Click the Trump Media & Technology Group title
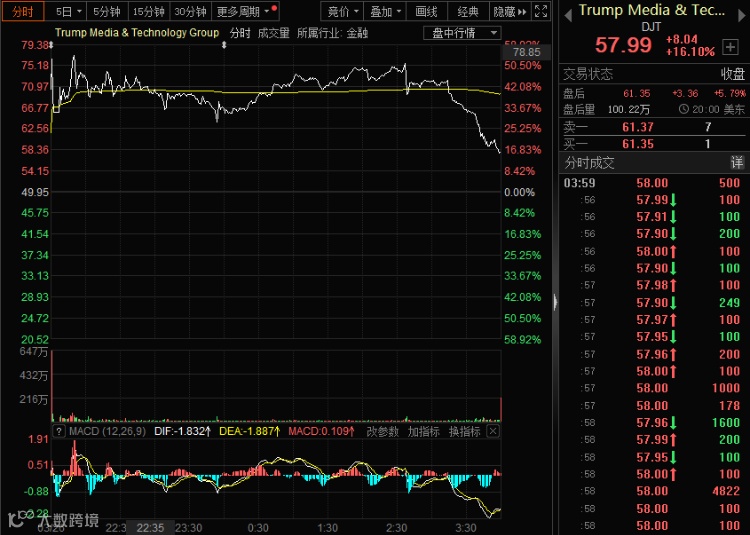This screenshot has width=750, height=535. (x=137, y=33)
